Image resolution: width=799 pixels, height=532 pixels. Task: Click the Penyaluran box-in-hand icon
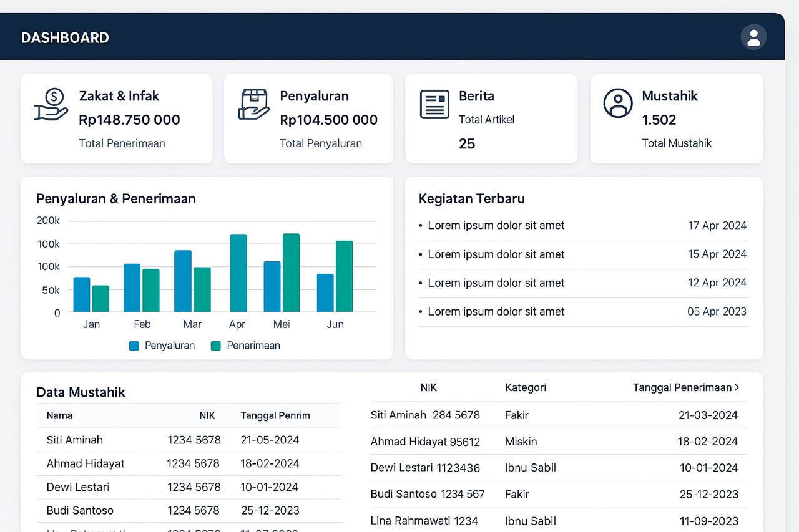(253, 104)
